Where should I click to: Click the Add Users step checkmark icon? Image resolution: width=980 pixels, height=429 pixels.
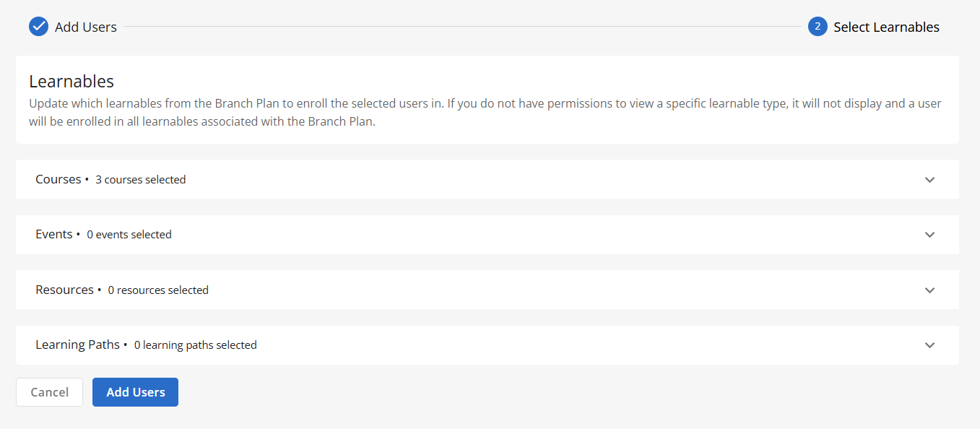pos(38,27)
